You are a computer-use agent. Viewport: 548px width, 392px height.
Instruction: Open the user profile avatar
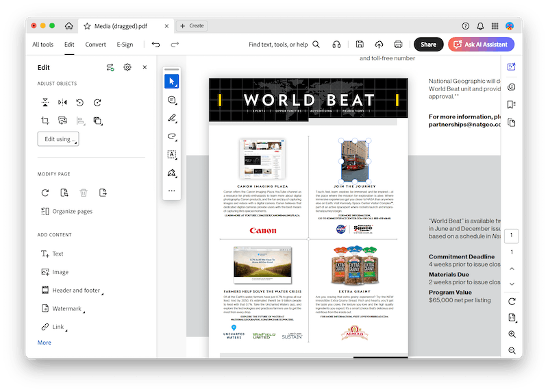pyautogui.click(x=510, y=26)
